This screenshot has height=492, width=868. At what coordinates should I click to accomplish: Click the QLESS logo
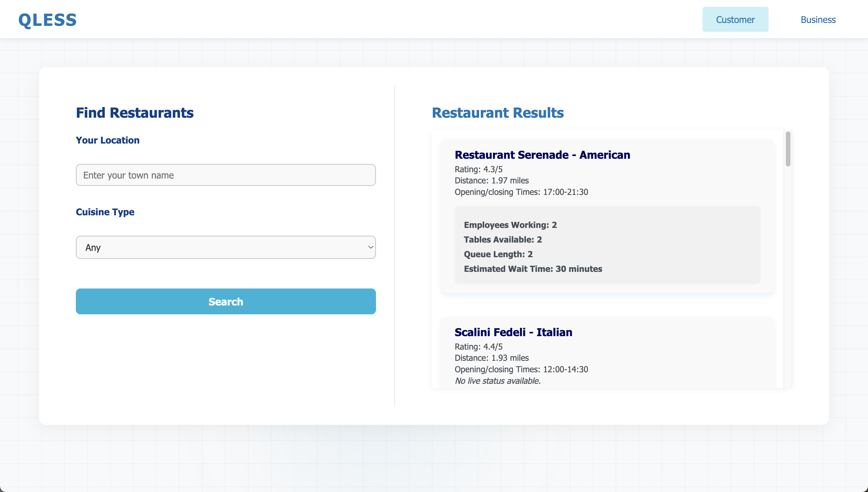click(47, 20)
